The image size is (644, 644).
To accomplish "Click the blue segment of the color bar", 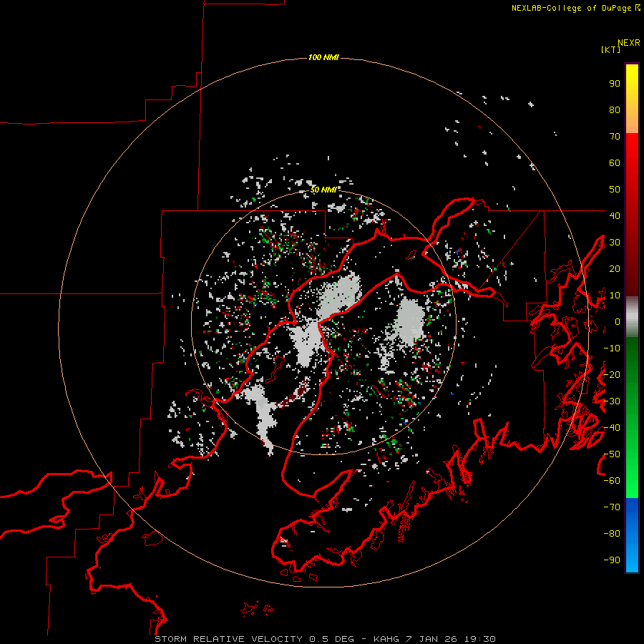I will click(x=632, y=535).
